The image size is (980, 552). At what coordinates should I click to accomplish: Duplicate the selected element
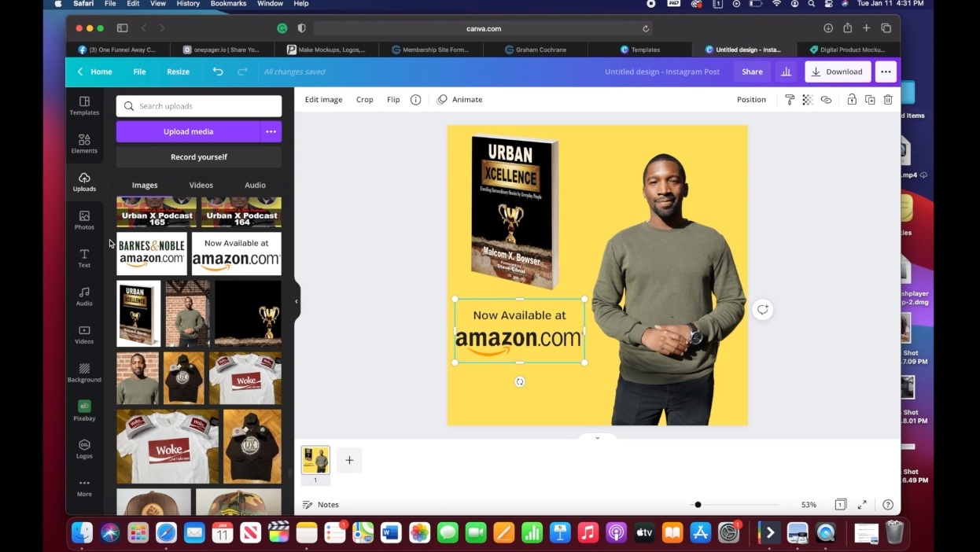870,100
